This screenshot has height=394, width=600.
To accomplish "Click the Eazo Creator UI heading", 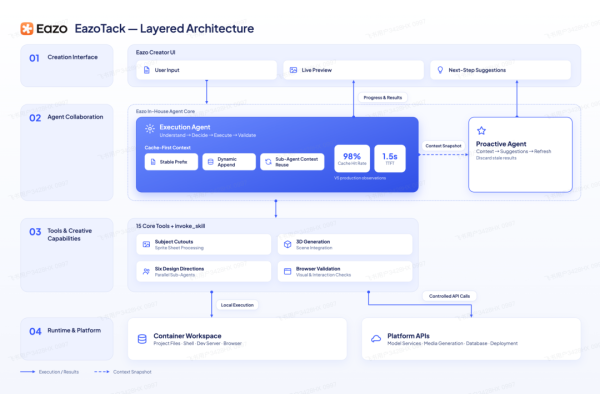I will click(155, 52).
